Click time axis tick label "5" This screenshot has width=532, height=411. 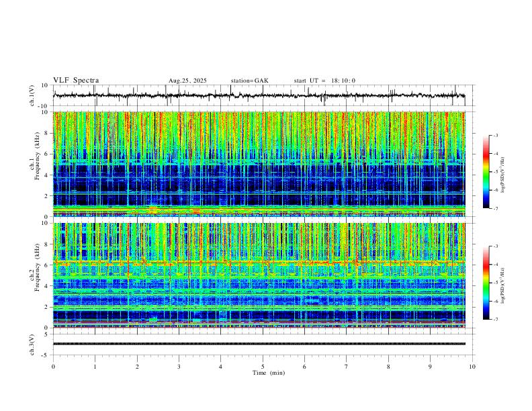click(263, 367)
